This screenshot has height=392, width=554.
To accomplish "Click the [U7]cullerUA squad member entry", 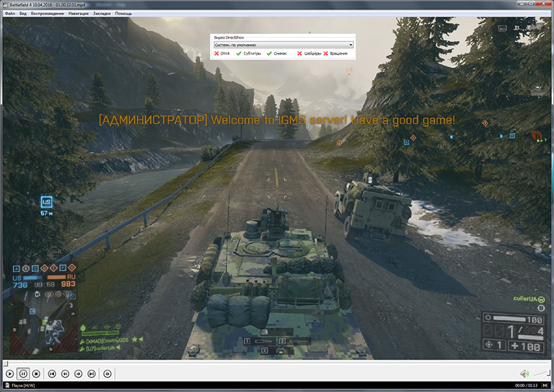I will point(100,348).
